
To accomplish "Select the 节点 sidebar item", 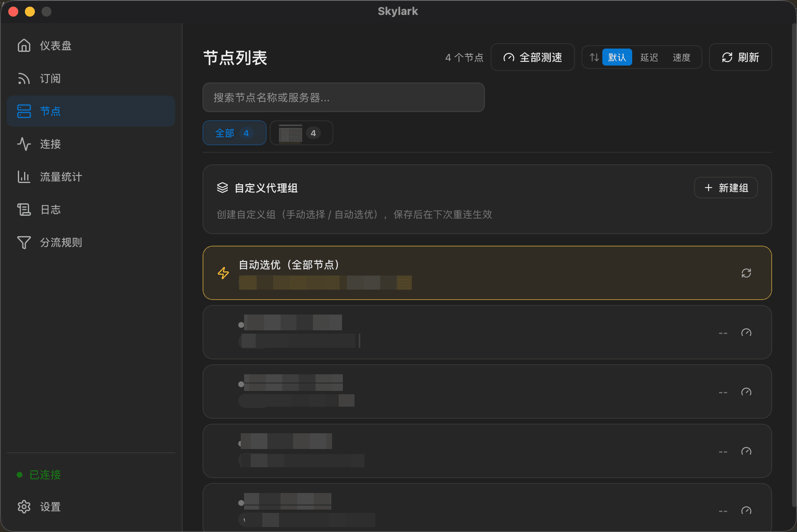I will pyautogui.click(x=90, y=111).
